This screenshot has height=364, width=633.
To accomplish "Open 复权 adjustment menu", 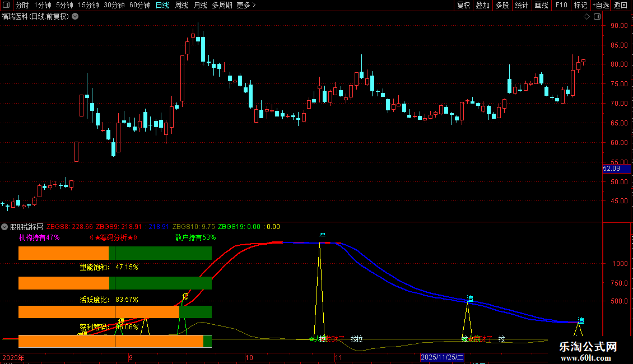I will (463, 5).
